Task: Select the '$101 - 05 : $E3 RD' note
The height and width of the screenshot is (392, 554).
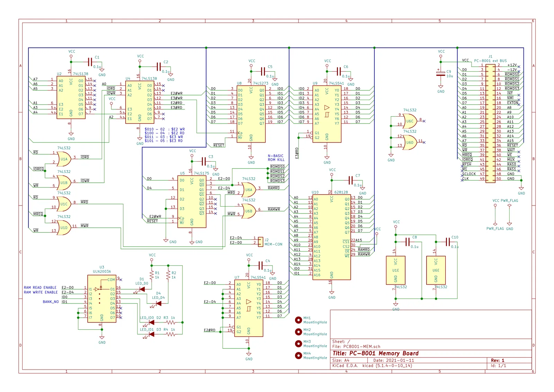Action: click(x=164, y=141)
